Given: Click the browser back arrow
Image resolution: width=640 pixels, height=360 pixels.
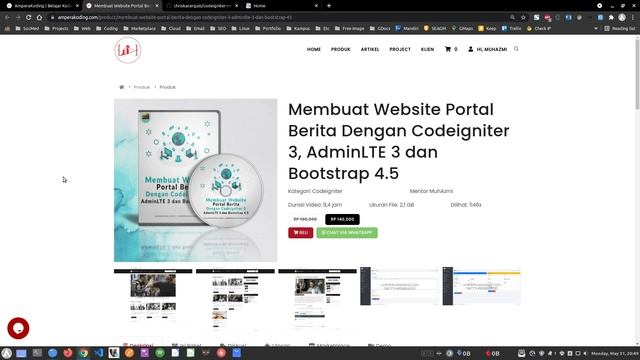Looking at the screenshot, I should [x=7, y=17].
